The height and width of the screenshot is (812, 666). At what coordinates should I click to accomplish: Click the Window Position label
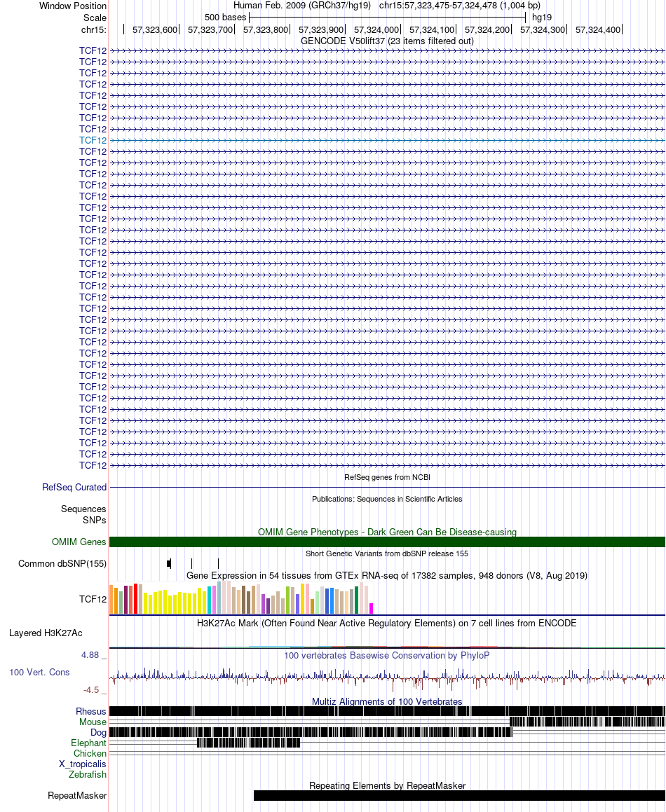(x=73, y=6)
